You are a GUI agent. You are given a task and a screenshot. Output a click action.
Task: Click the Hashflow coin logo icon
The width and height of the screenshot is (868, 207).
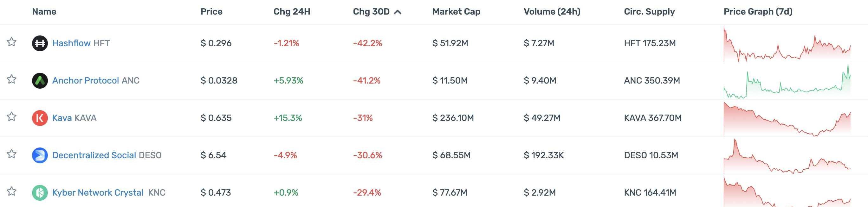(x=40, y=43)
